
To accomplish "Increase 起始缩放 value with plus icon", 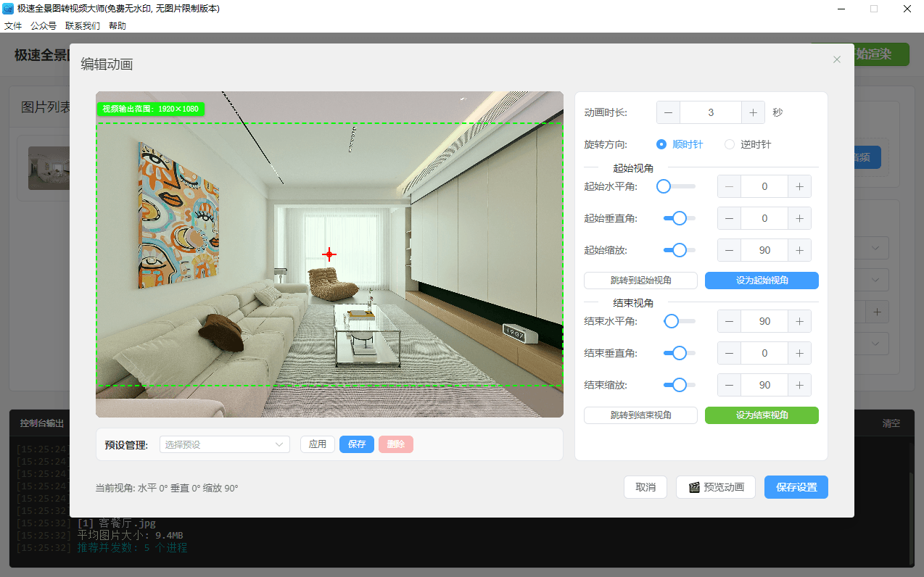I will (799, 250).
